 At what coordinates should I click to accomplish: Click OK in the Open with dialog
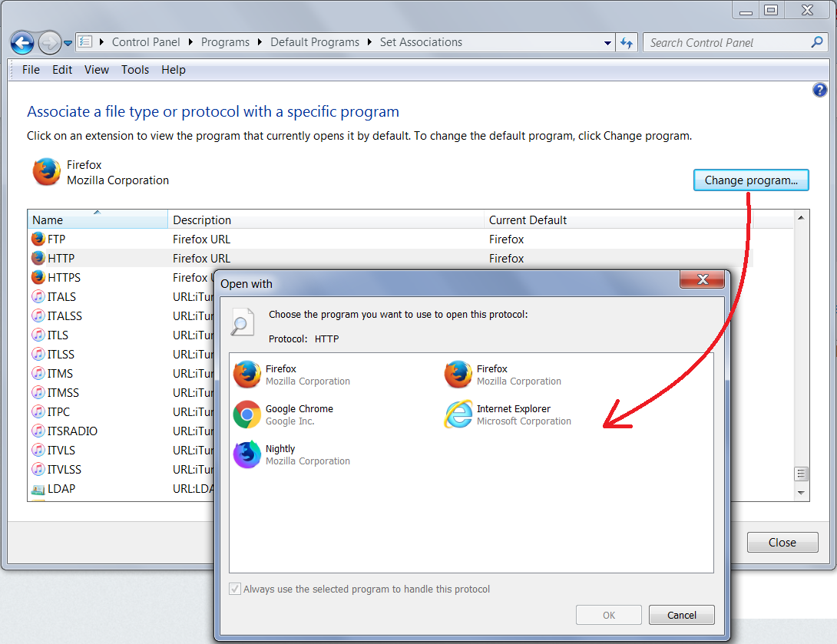pos(608,615)
